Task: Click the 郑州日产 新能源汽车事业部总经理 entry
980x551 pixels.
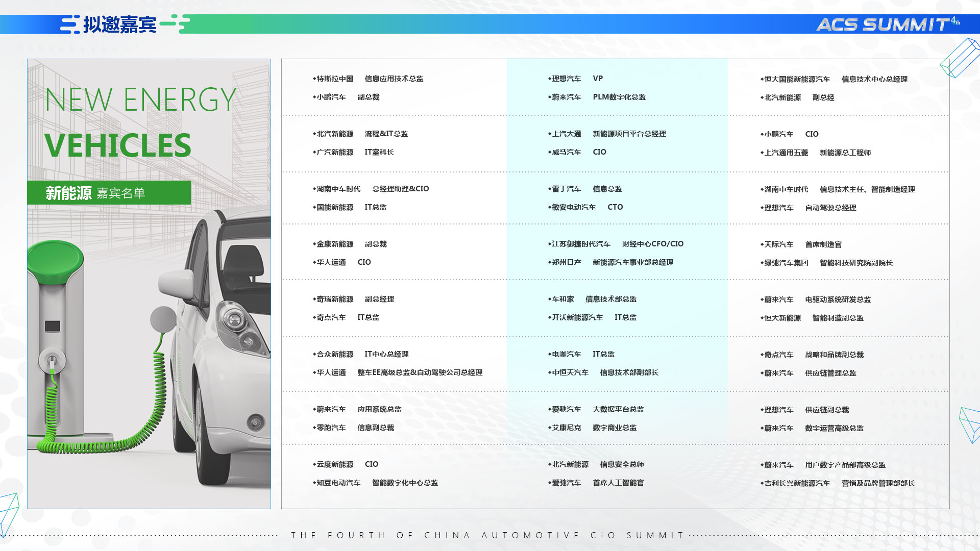Action: [x=610, y=262]
